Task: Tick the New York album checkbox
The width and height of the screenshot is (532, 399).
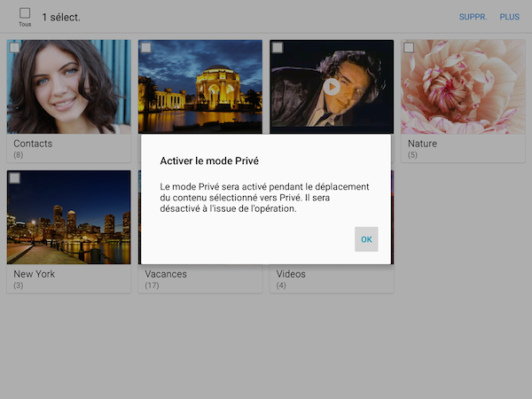Action: [14, 178]
